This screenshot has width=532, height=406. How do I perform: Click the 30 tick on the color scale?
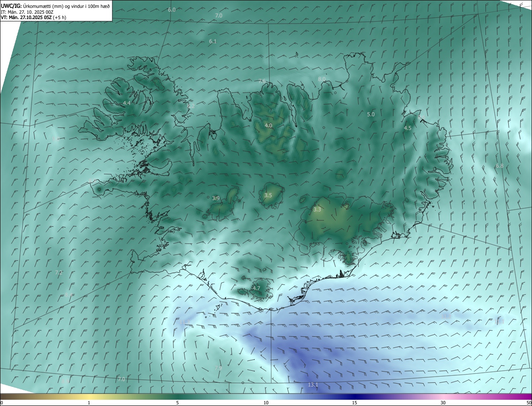pos(443,403)
